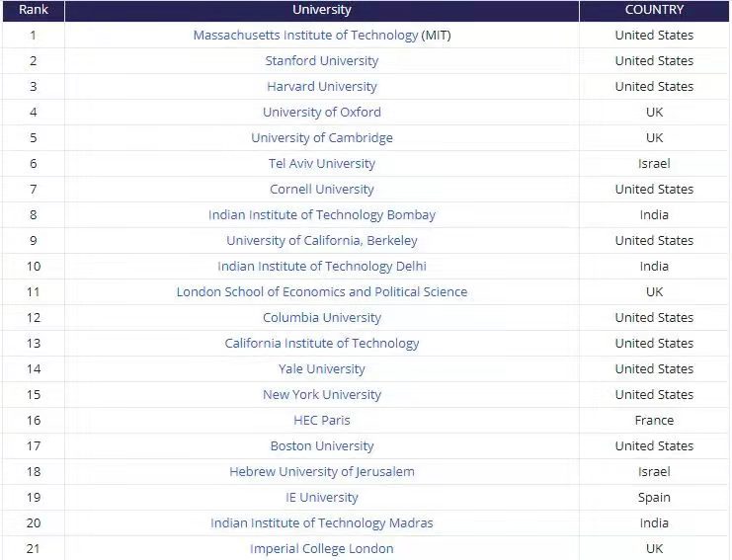This screenshot has width=732, height=560.
Task: Open the University of Cambridge link
Action: tap(322, 137)
